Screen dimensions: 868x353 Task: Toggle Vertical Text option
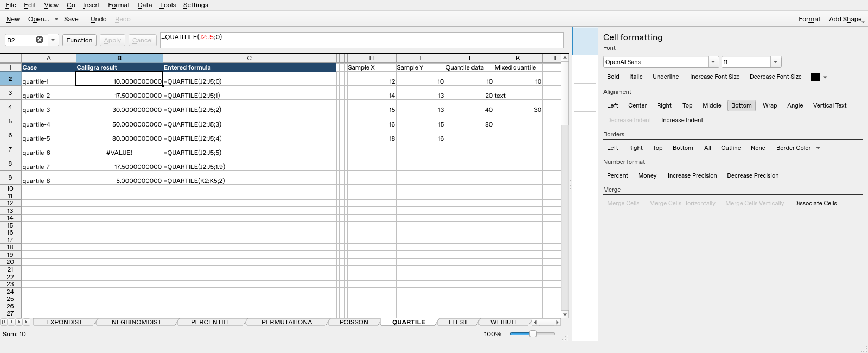point(829,105)
